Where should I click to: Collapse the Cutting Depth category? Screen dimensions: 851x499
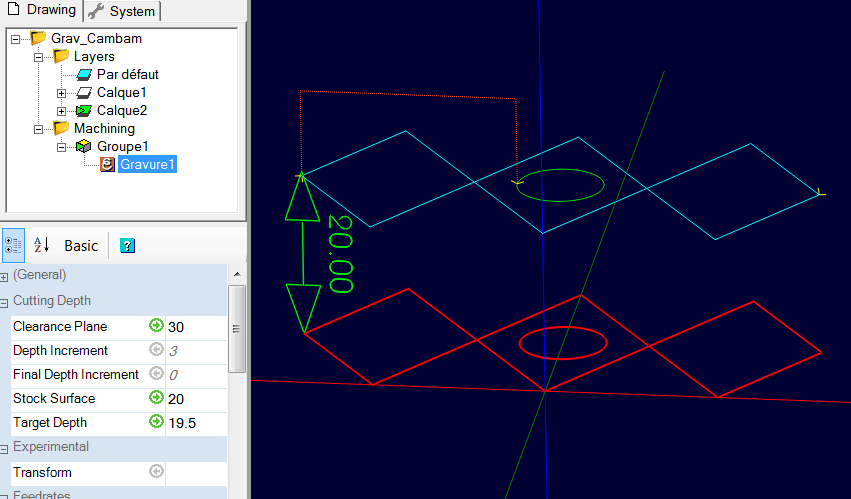coord(4,303)
